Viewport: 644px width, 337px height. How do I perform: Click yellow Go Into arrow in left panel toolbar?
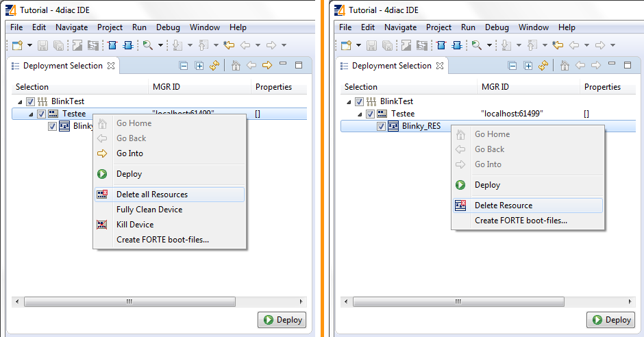click(267, 66)
